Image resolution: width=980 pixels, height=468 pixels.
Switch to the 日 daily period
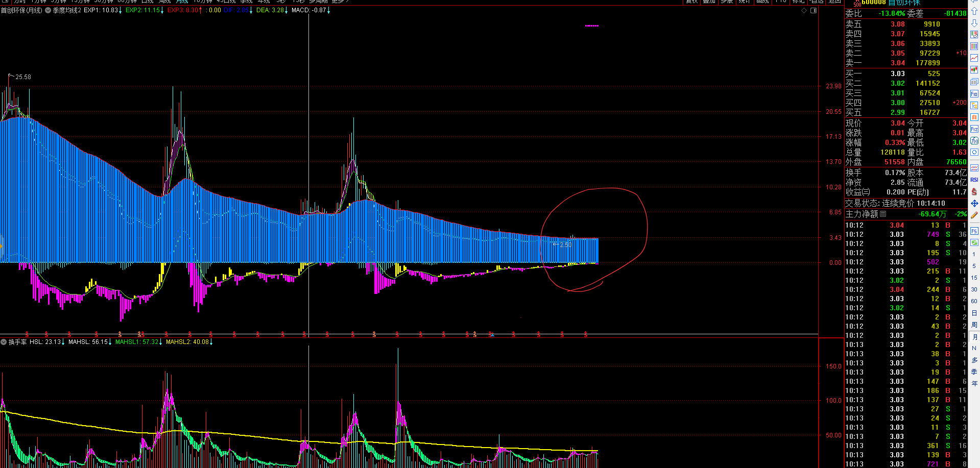[x=974, y=313]
